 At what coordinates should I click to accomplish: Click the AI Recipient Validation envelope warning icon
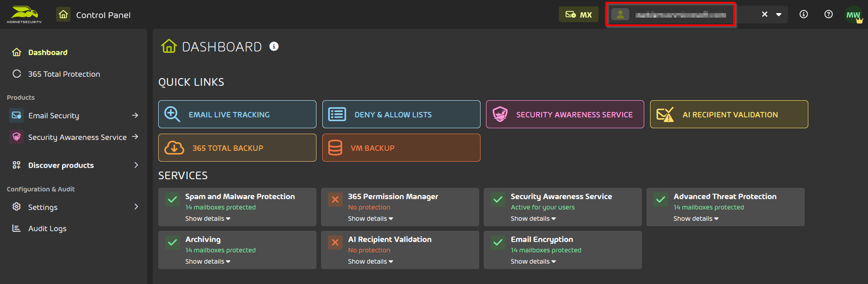(x=665, y=115)
